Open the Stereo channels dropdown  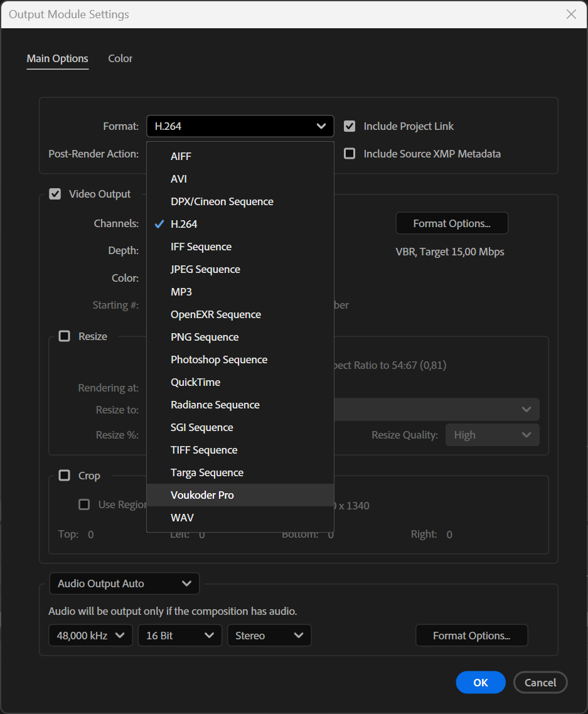269,636
